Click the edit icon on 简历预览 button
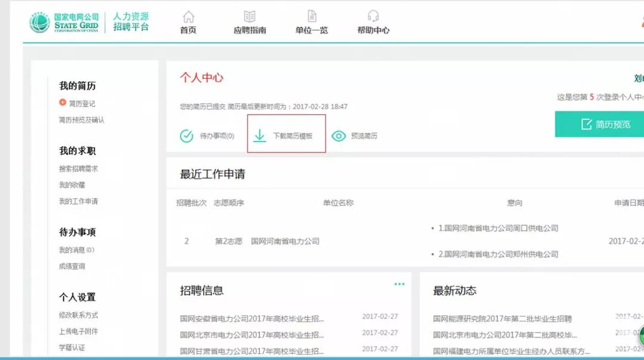The height and width of the screenshot is (360, 644). 587,124
